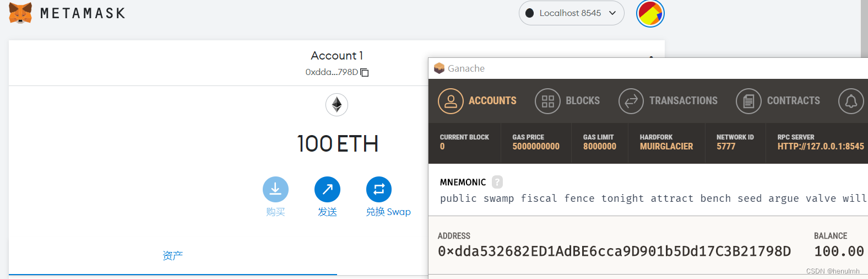Click the mnemonic help question mark
This screenshot has height=279, width=868.
(497, 182)
